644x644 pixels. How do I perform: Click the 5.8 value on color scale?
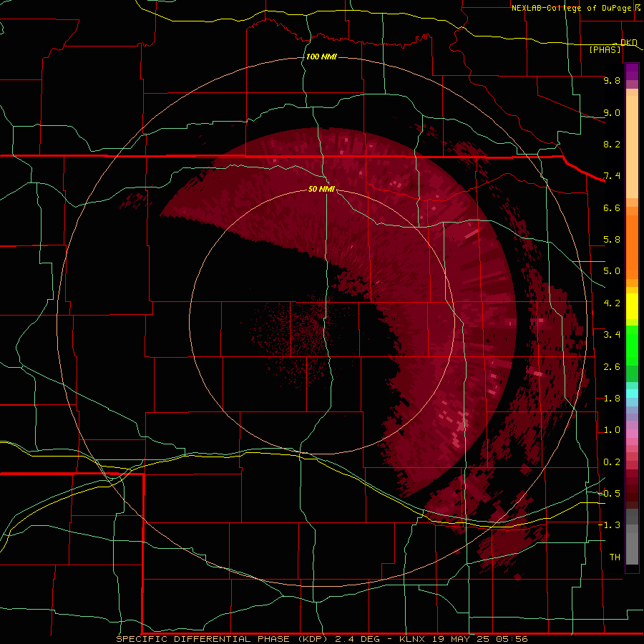612,240
